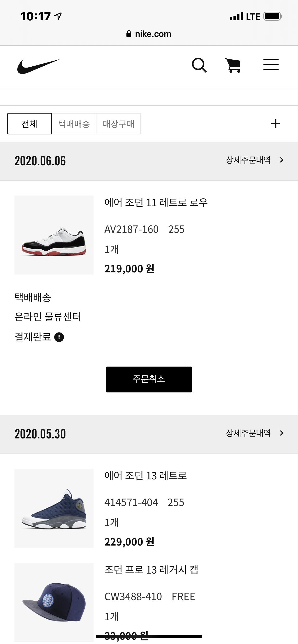Open the hamburger menu icon
This screenshot has width=298, height=644.
click(271, 65)
